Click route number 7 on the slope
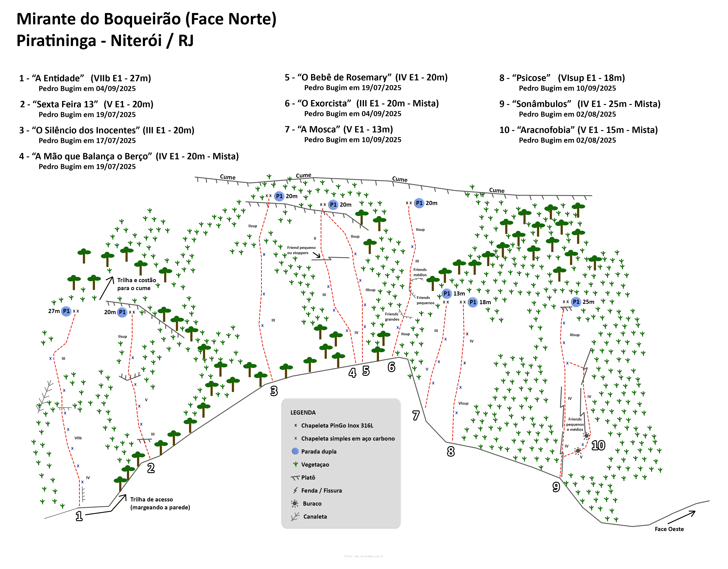This screenshot has height=569, width=728. click(x=416, y=416)
